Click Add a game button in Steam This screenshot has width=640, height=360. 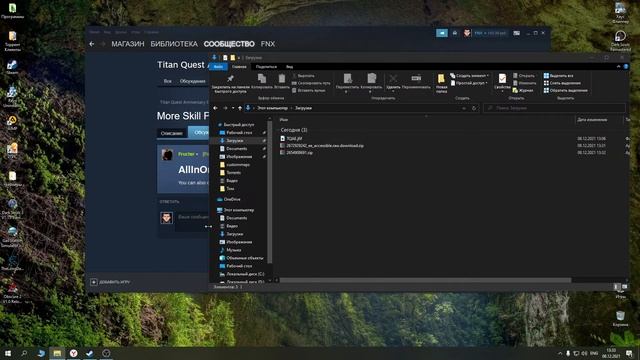point(110,282)
